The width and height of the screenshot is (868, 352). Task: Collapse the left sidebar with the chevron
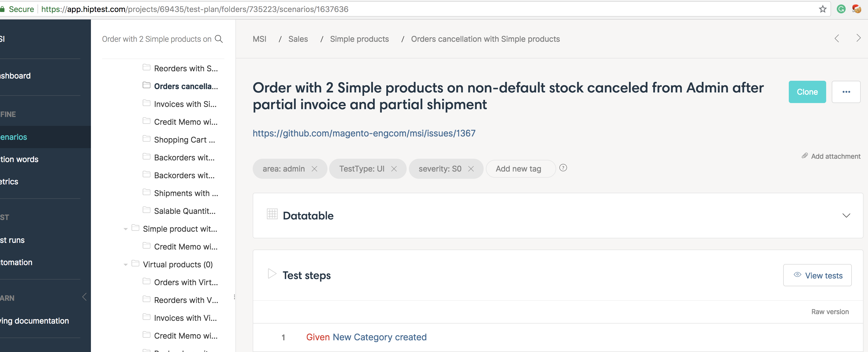pos(84,297)
